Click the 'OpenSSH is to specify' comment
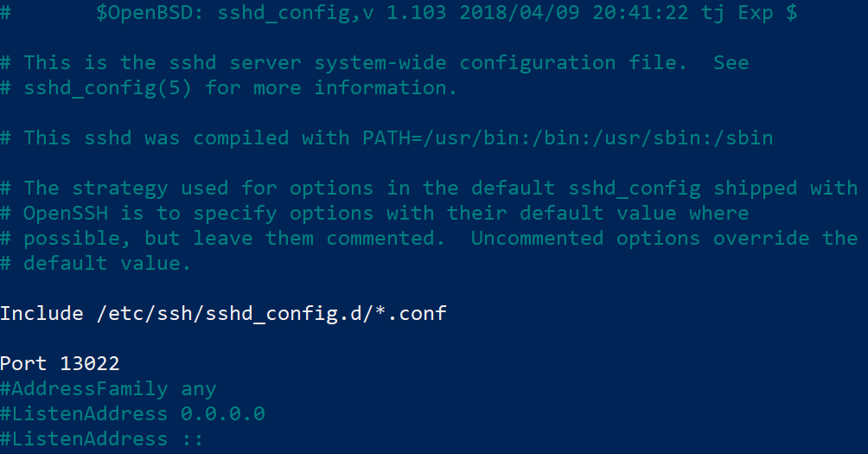This screenshot has width=868, height=454. pos(150,213)
